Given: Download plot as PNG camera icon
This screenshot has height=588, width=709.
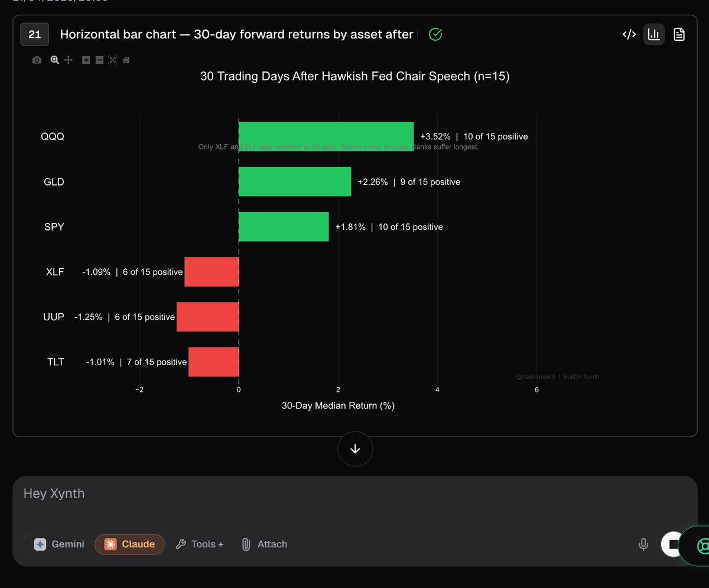Looking at the screenshot, I should pyautogui.click(x=37, y=60).
